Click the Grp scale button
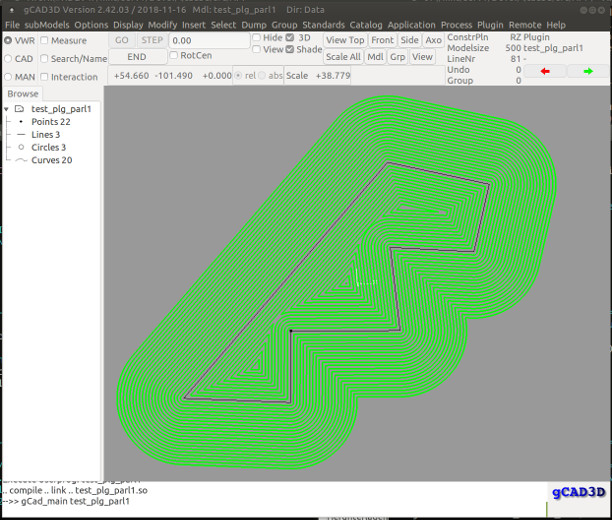The width and height of the screenshot is (612, 520). (x=398, y=57)
